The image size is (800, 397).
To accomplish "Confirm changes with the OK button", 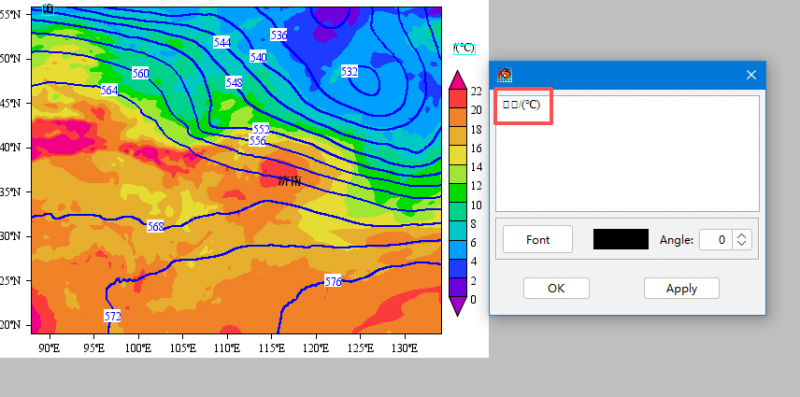I will 556,288.
